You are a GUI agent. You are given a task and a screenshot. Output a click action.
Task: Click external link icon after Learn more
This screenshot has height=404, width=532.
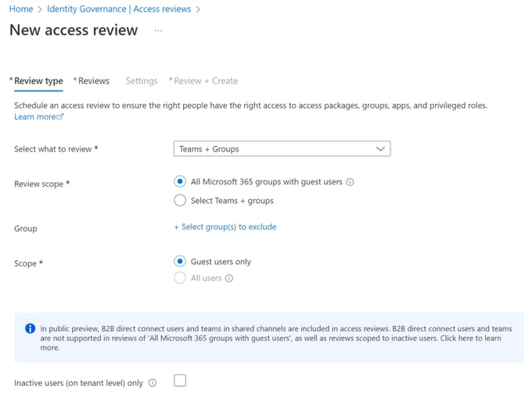click(x=60, y=116)
